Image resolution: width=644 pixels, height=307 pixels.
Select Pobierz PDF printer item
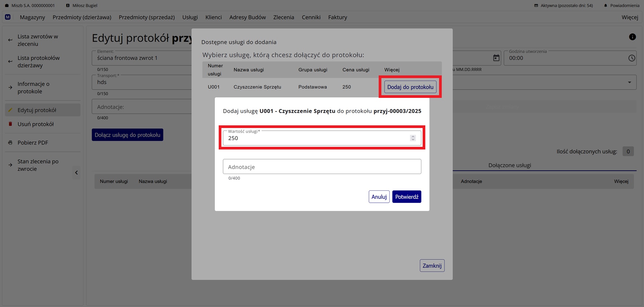tap(33, 142)
